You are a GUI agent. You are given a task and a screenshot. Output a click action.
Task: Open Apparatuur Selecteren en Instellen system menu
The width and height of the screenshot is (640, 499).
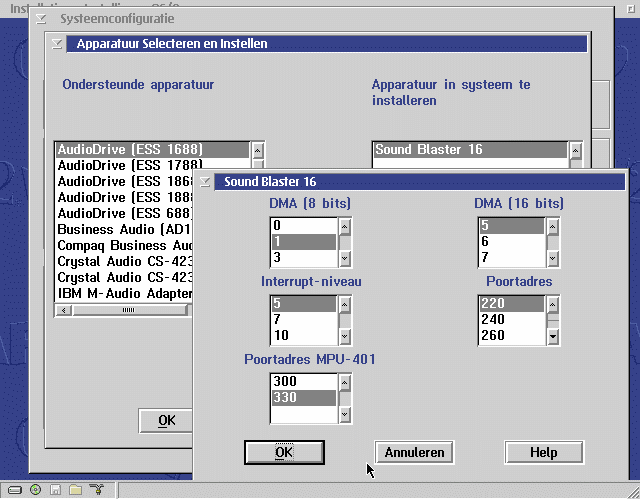point(57,44)
